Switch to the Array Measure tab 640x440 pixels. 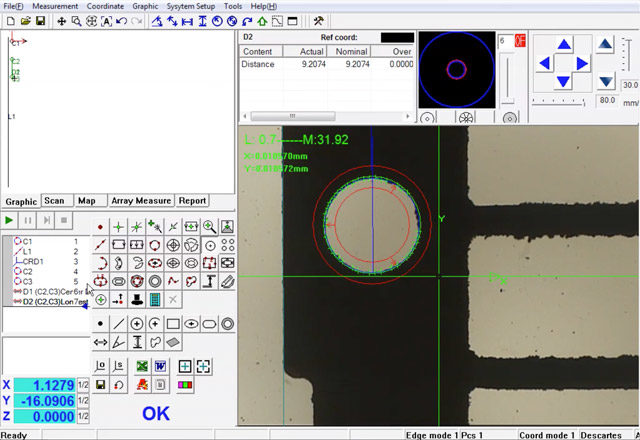[141, 201]
